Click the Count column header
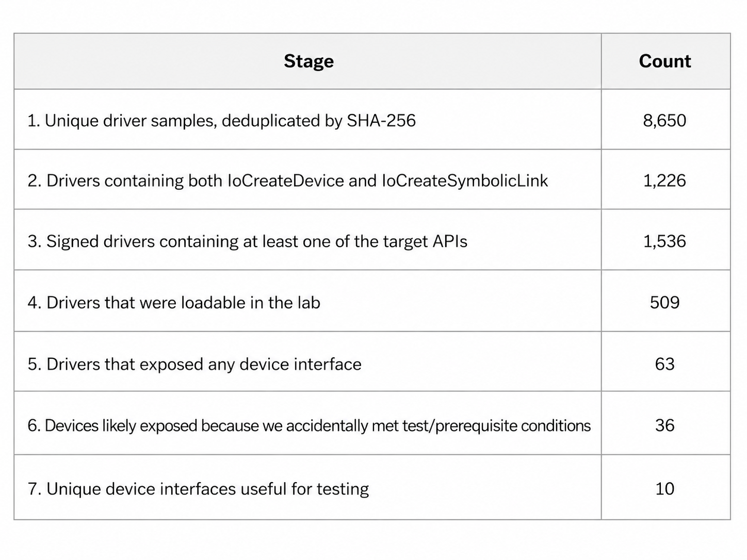Viewport: 747px width, 560px height. [664, 61]
